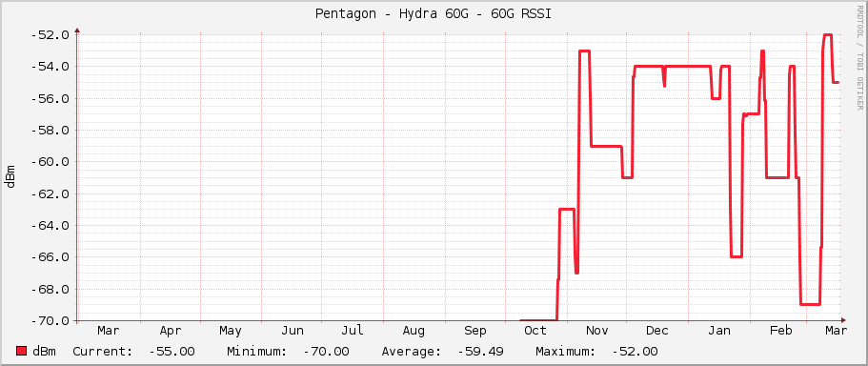The height and width of the screenshot is (366, 868).
Task: Click the -66.0 y-axis label
Action: tap(50, 257)
